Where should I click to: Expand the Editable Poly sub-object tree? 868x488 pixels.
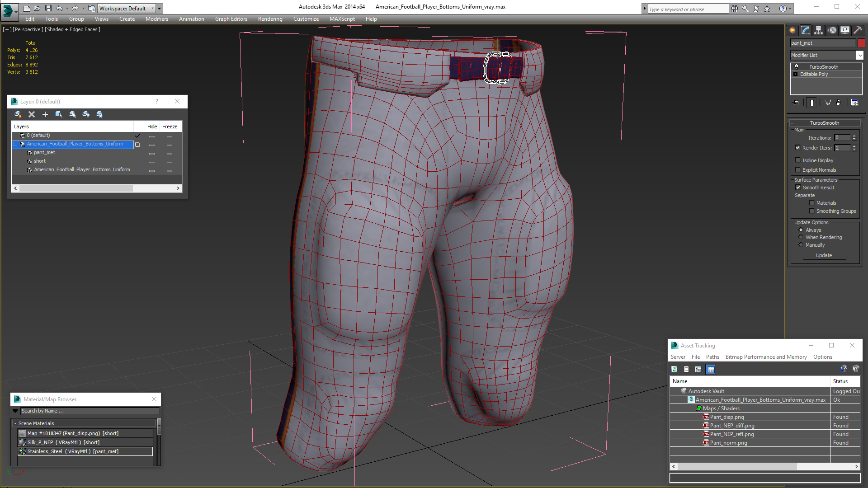(x=795, y=74)
